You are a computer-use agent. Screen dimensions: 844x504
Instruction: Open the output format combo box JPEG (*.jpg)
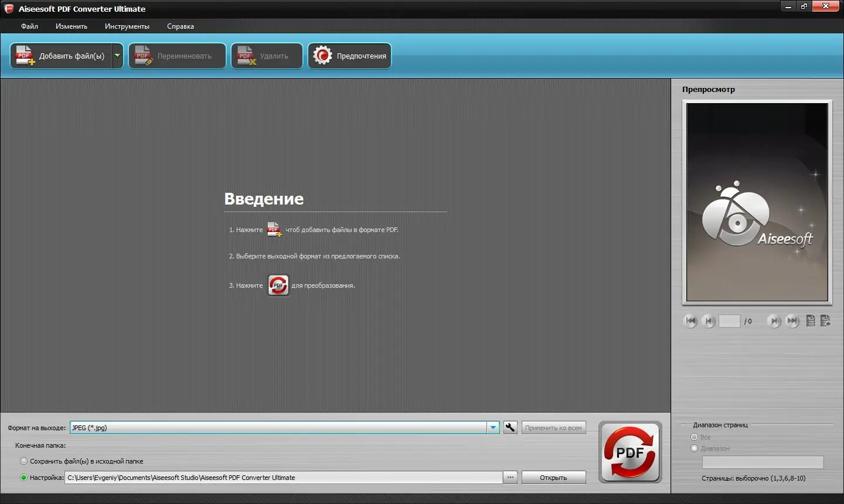coord(284,428)
